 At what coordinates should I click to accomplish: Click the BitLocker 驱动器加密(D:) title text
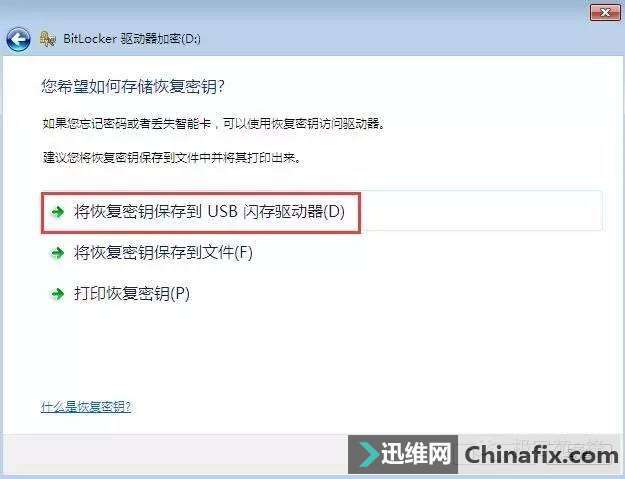click(x=132, y=39)
